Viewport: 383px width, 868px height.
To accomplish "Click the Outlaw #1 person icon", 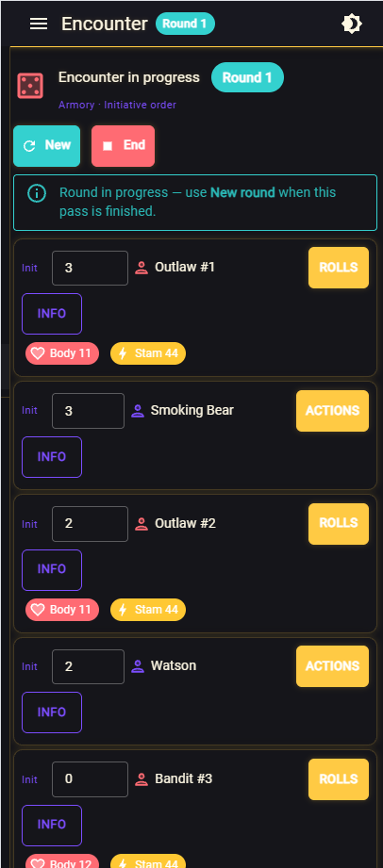I will [x=142, y=268].
